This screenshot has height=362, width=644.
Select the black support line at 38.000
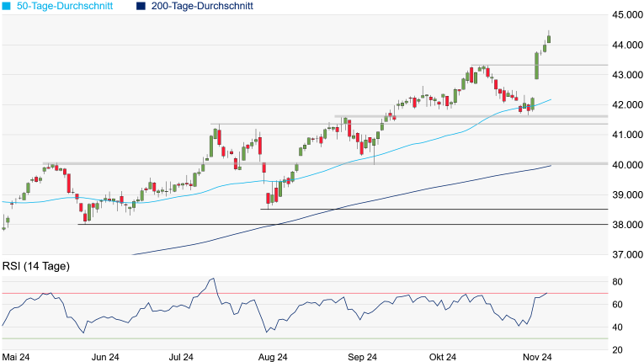[x=337, y=225]
